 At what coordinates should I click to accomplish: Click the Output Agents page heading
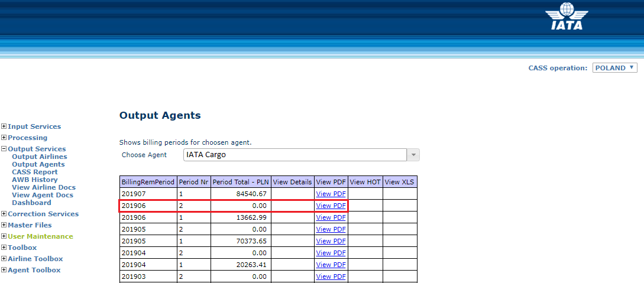point(160,115)
